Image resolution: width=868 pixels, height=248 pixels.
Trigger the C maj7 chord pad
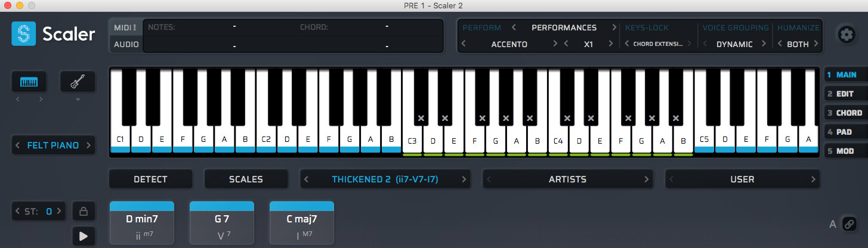click(302, 223)
